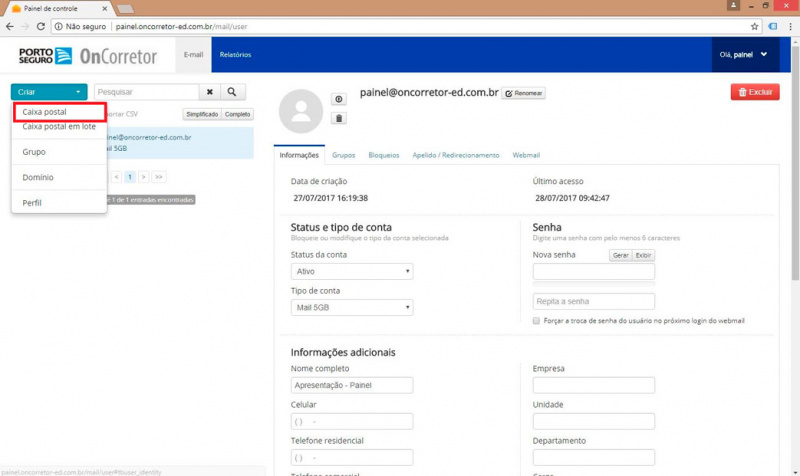
Task: Click the Empresa input field
Action: [x=593, y=385]
